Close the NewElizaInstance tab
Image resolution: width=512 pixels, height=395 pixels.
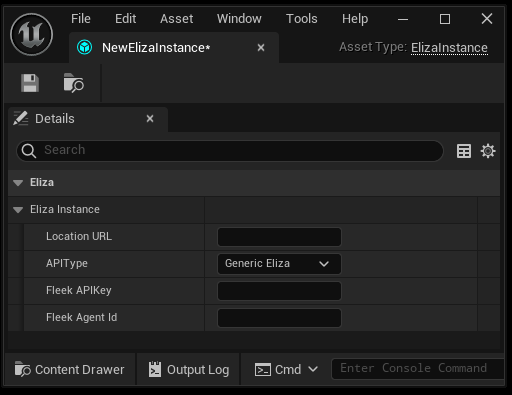[261, 48]
